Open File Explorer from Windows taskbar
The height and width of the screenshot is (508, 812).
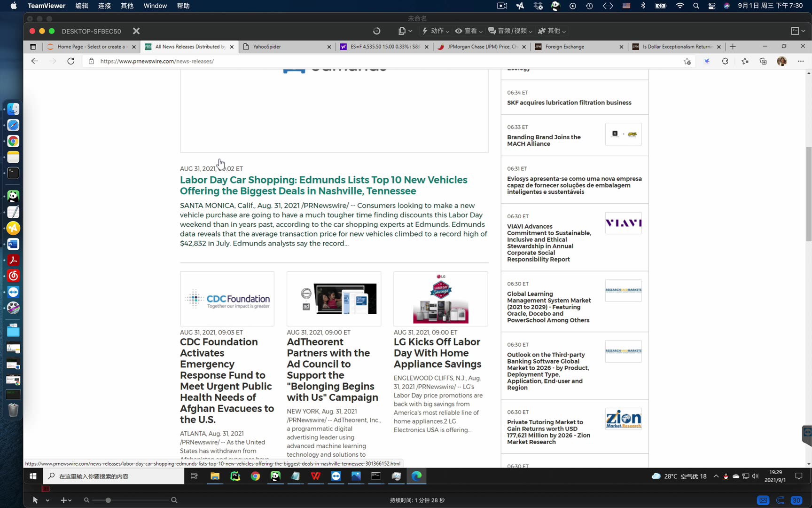click(215, 476)
